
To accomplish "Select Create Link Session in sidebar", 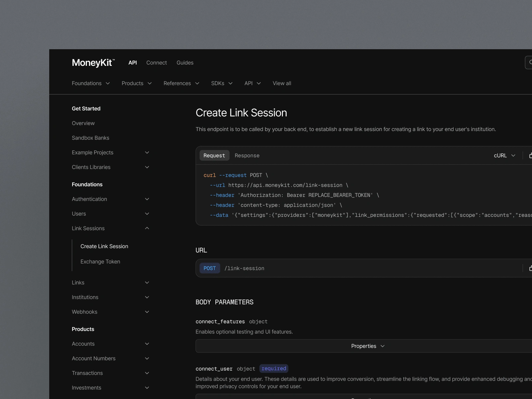I will 104,246.
